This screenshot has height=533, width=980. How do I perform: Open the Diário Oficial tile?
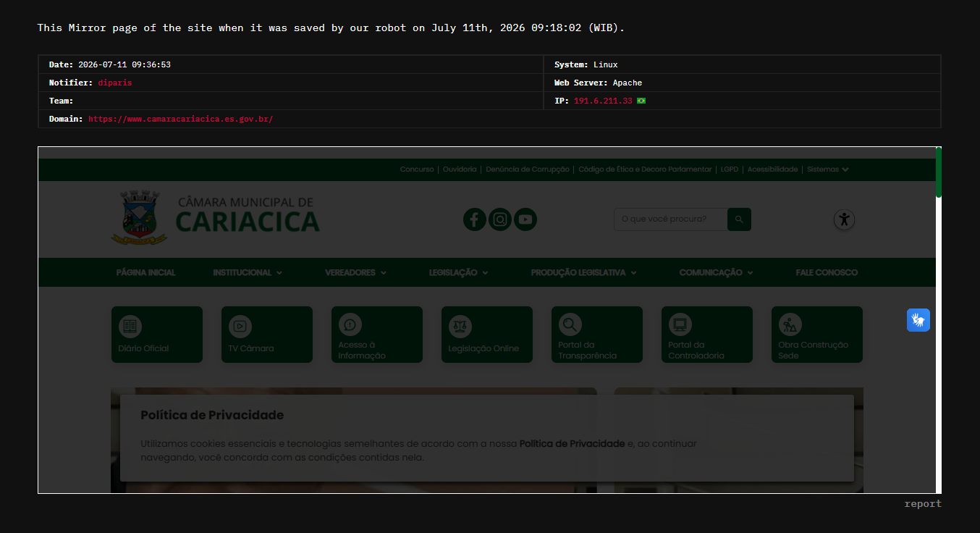[157, 335]
